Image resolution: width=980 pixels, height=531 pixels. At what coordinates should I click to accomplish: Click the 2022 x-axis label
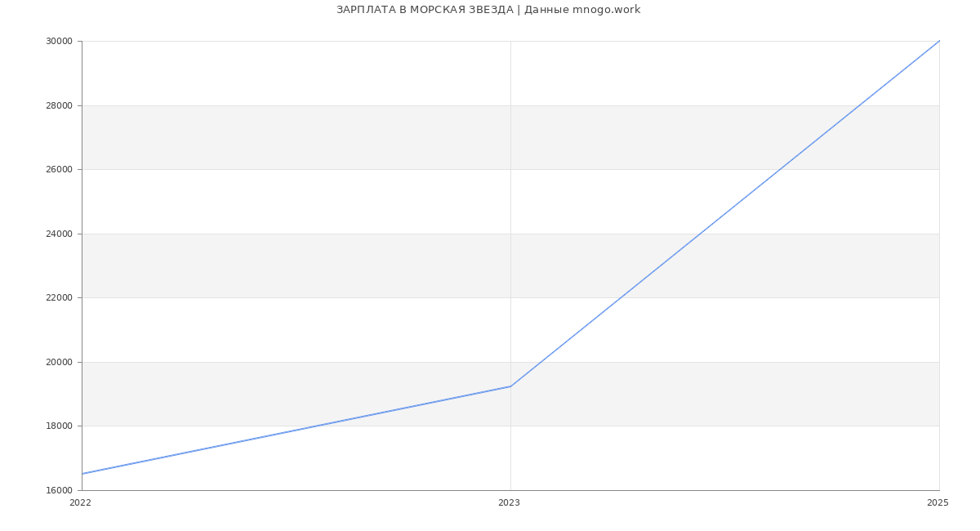pyautogui.click(x=80, y=503)
